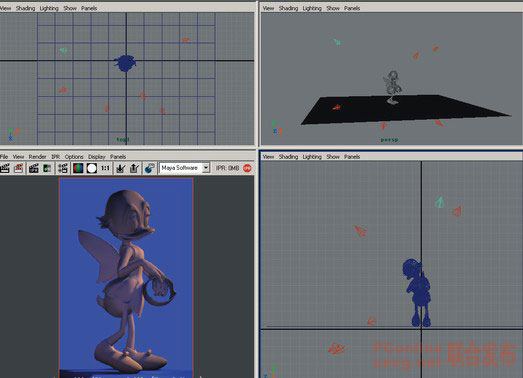Screen dimensions: 523x378
Task: Display alpha channel white circle icon
Action: [x=92, y=168]
